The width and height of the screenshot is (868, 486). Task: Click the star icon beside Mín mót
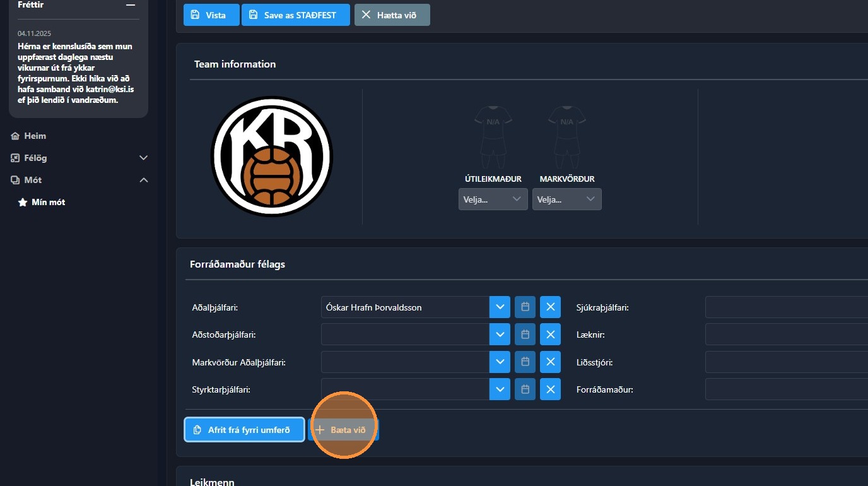tap(23, 203)
